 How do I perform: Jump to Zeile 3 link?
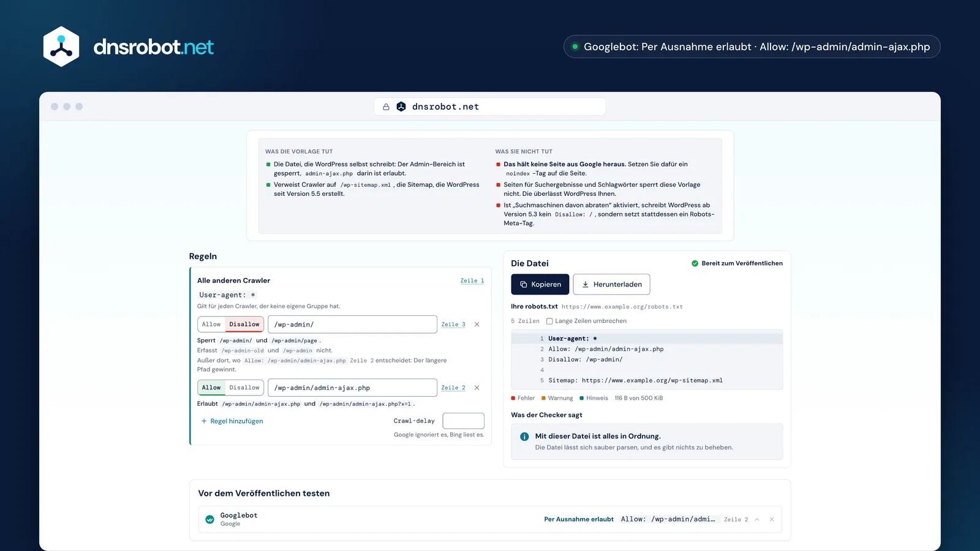coord(453,324)
